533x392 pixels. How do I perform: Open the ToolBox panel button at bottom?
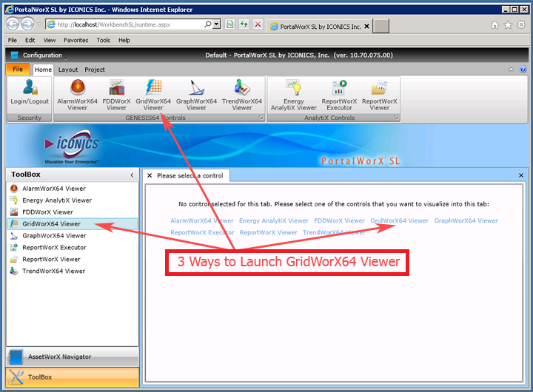tap(73, 377)
